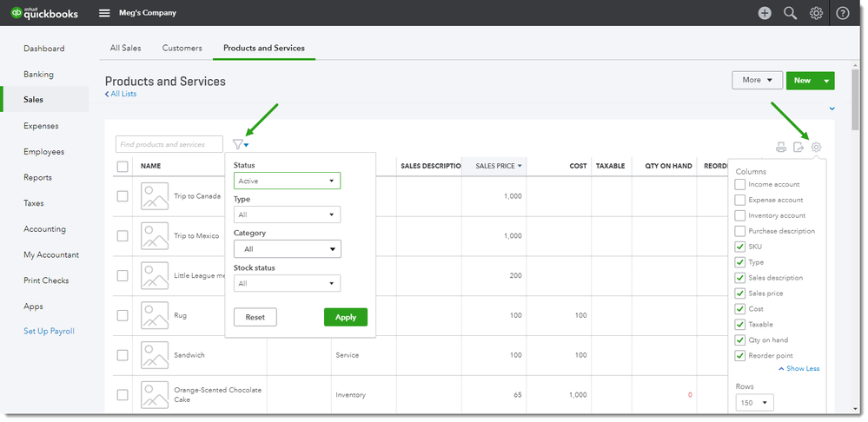Click the plus Create icon
Screen dimensions: 868x422
click(765, 13)
